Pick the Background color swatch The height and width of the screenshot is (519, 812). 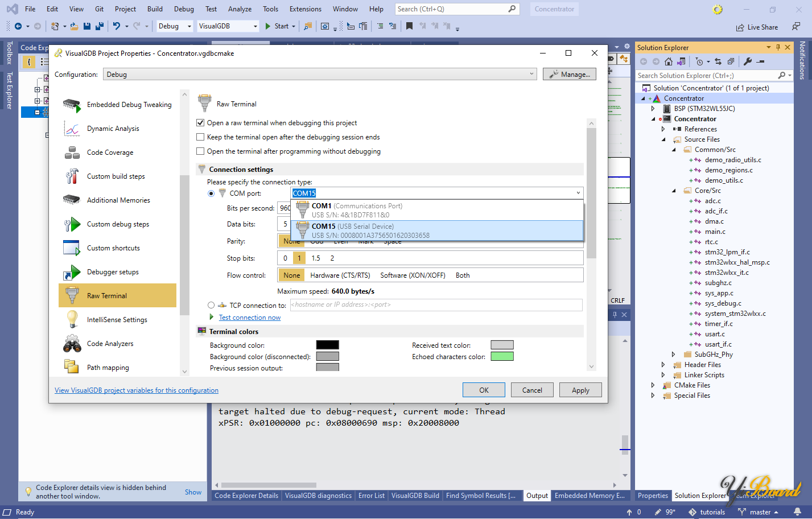click(x=327, y=345)
